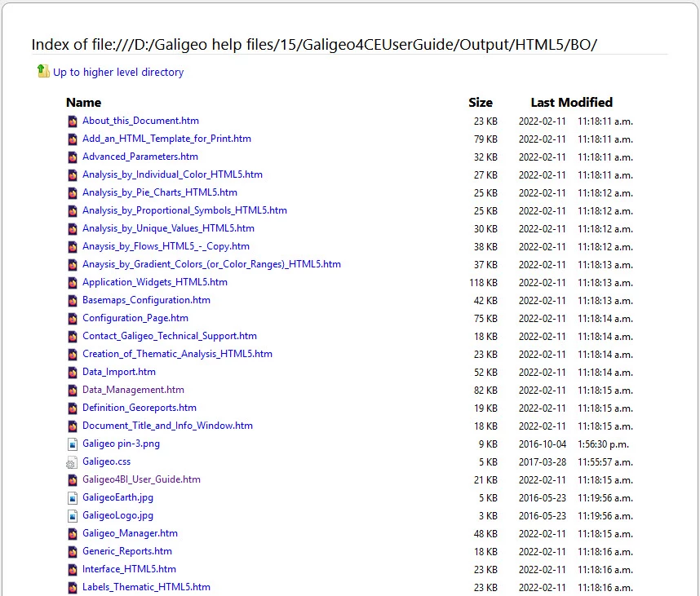Click icon beside Advanced_Parameters.htm
The image size is (700, 596).
(73, 157)
